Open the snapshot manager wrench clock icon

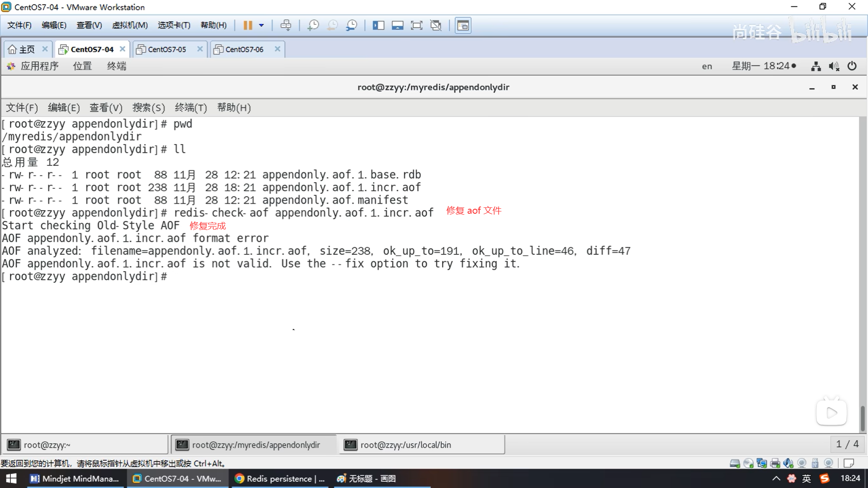[352, 25]
